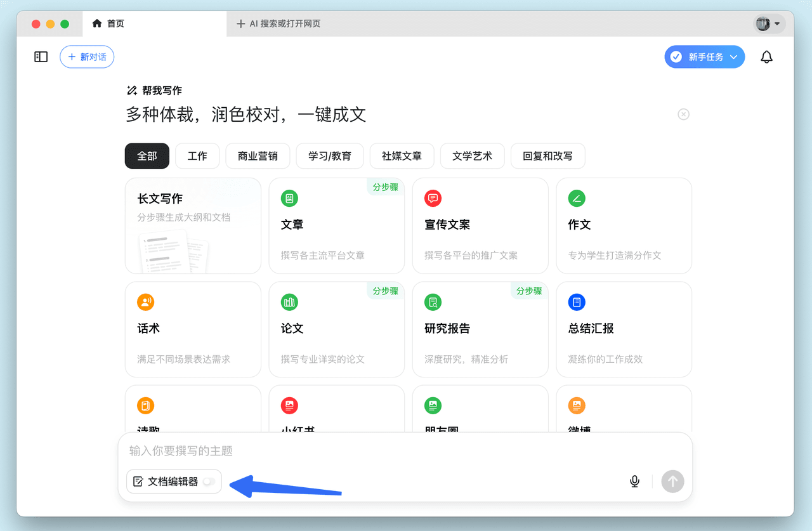Switch to the 工作 category tab
This screenshot has width=812, height=531.
pos(197,156)
